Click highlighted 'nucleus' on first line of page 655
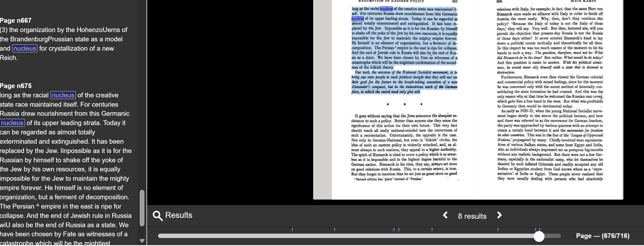Viewport: 644px width, 246px height. tap(386, 9)
